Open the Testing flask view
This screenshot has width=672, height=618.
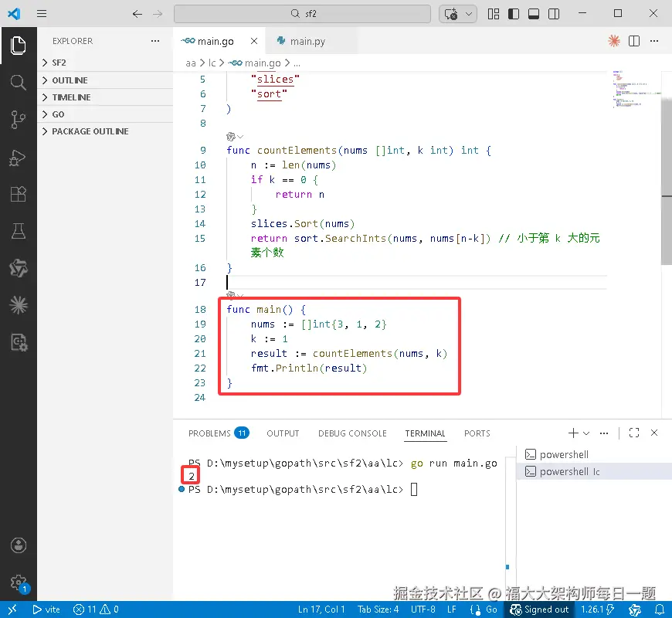[18, 231]
